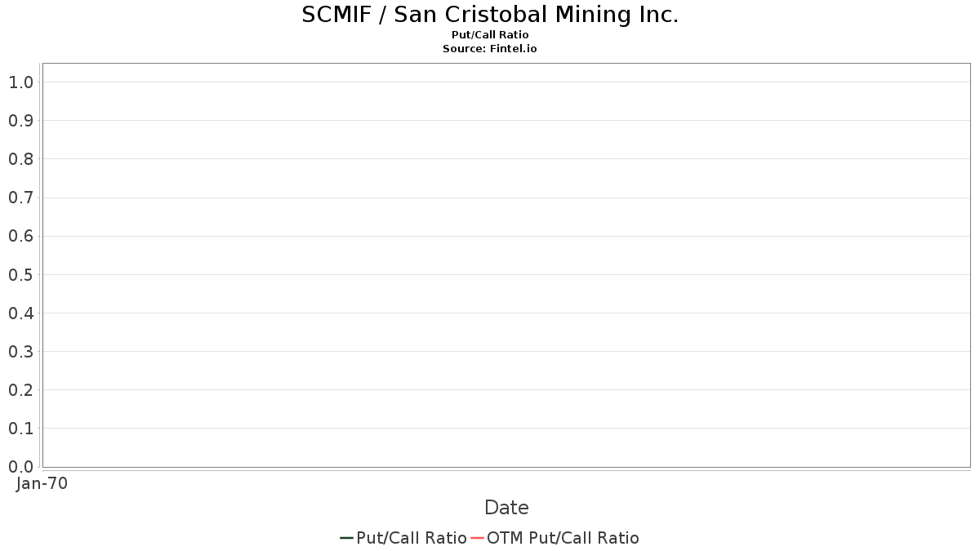Click the Date axis title
Viewport: 980px width, 551px height.
(506, 508)
